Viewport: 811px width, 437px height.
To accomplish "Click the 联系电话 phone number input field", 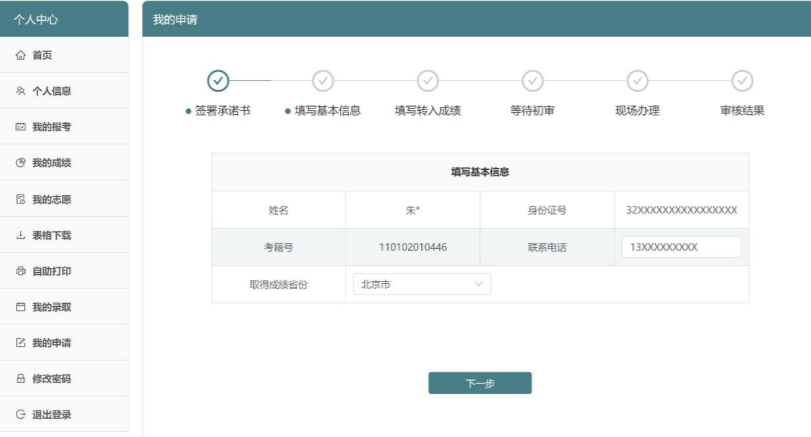I will 681,247.
